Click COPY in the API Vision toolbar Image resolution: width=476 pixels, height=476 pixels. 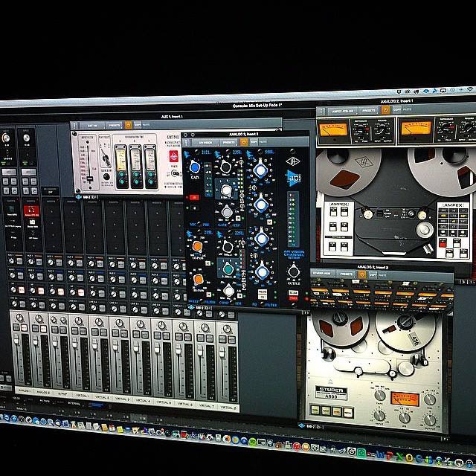click(253, 142)
